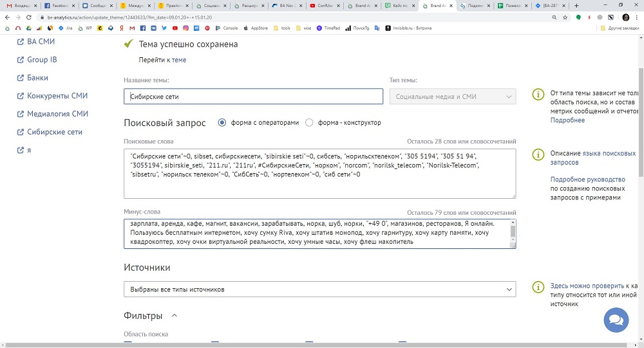Open Gmail bookmark icon
Viewport: 644px width, 348px height.
[132, 28]
